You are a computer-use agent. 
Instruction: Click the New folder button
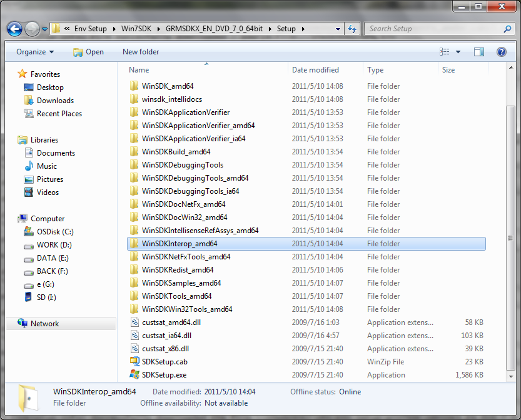(x=141, y=52)
